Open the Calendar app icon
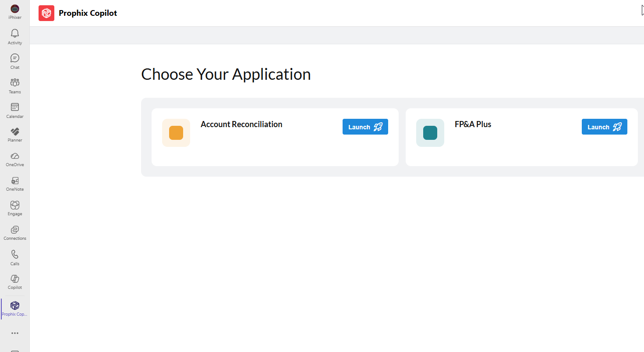This screenshot has height=352, width=644. click(x=15, y=107)
